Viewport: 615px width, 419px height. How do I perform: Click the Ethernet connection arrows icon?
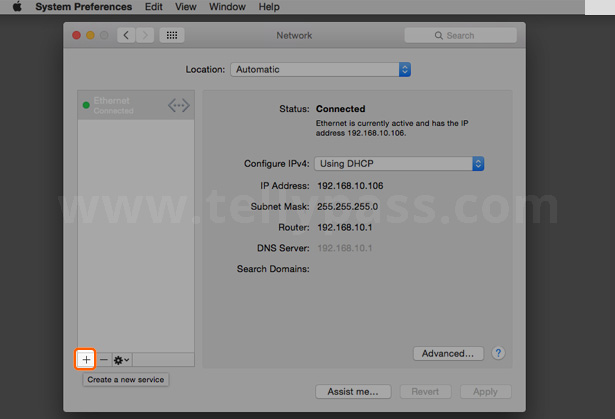[179, 105]
